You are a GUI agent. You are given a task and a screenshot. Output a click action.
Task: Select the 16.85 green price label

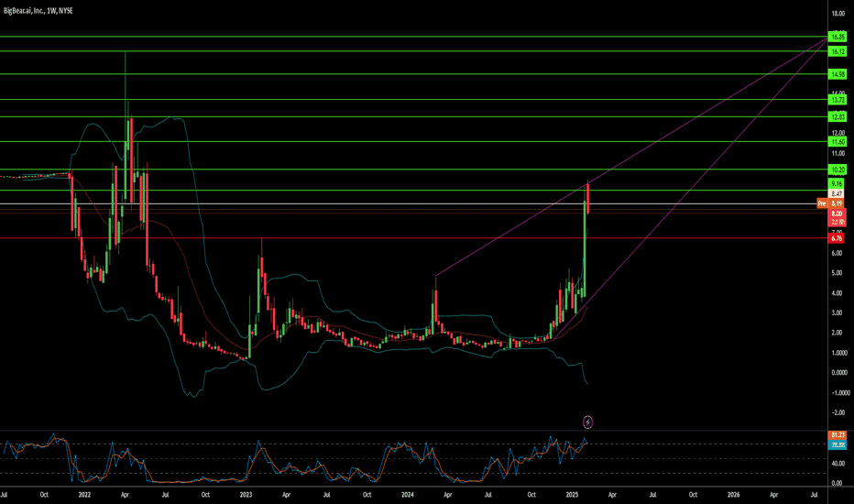838,37
